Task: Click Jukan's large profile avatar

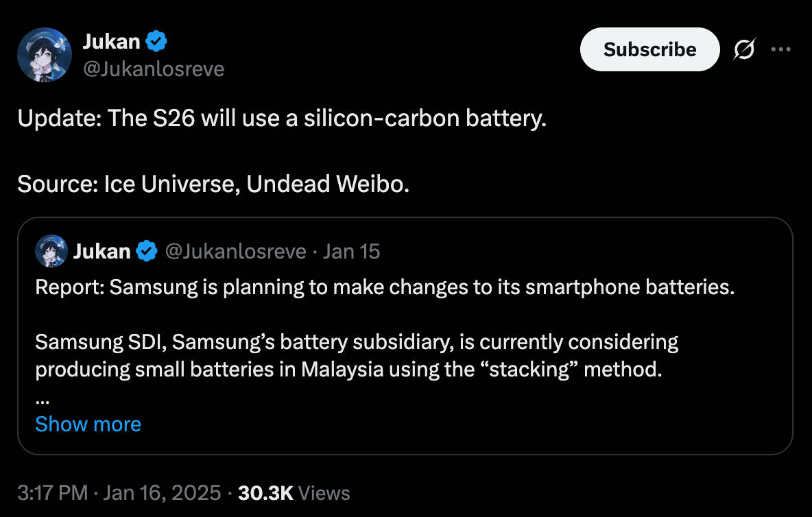Action: pos(44,55)
